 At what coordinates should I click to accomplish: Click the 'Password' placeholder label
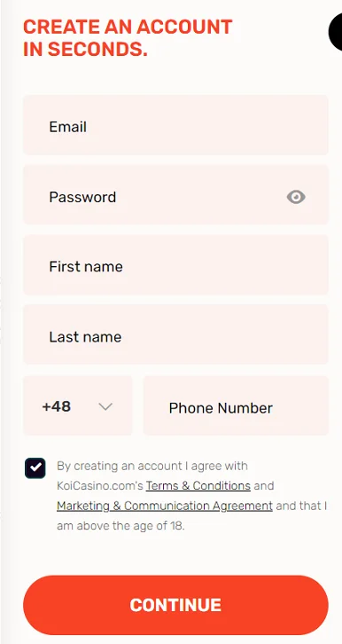pyautogui.click(x=82, y=197)
